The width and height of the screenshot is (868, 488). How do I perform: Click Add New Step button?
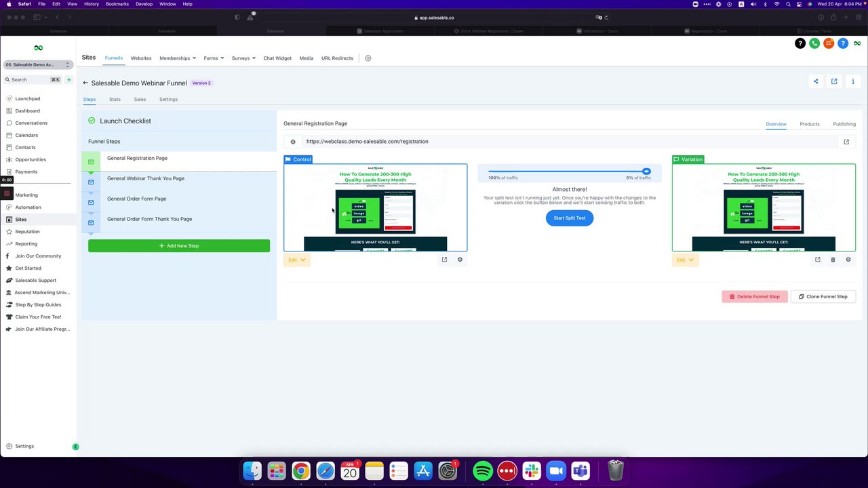179,246
